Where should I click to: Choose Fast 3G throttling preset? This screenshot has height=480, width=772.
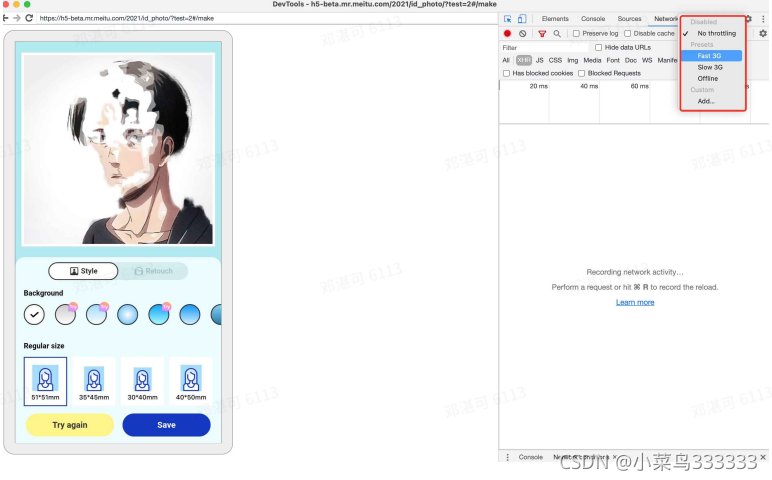coord(712,56)
